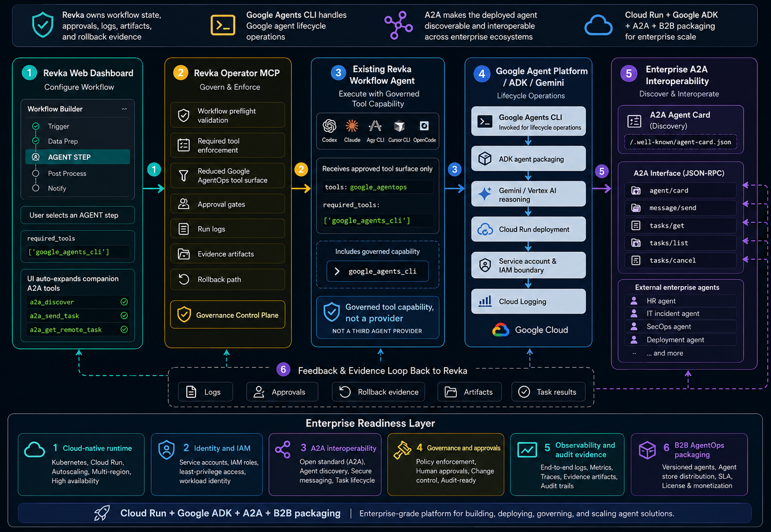Select the AGENT STEP row in Workflow Builder
Image resolution: width=771 pixels, height=532 pixels.
point(78,157)
